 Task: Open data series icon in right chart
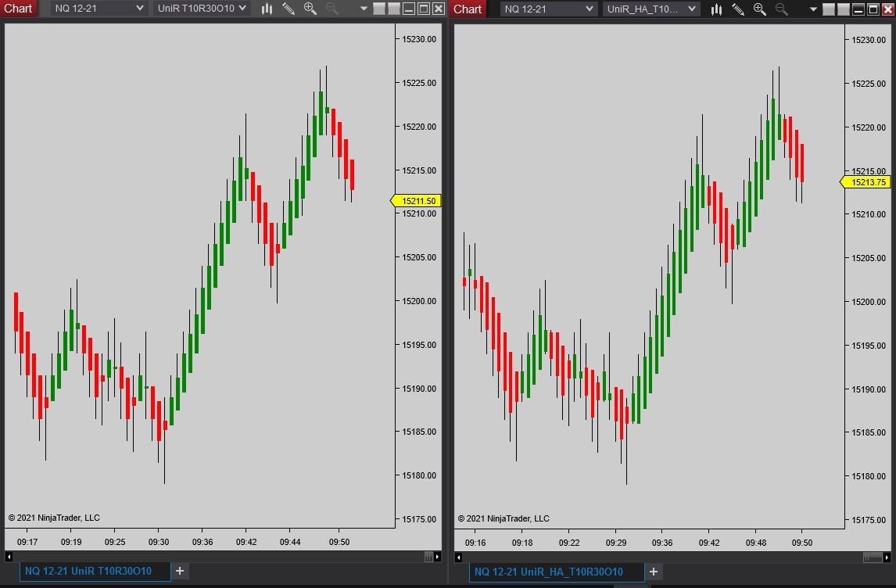pyautogui.click(x=717, y=9)
